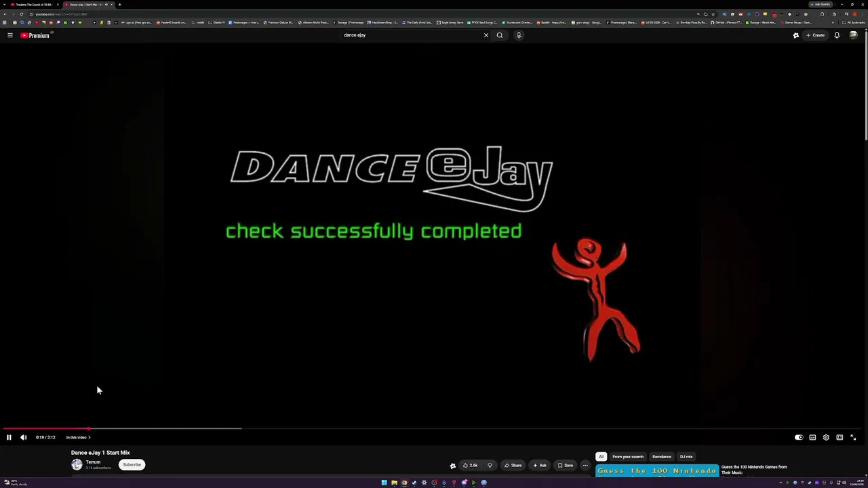
Task: Start voice search with microphone icon
Action: point(519,35)
